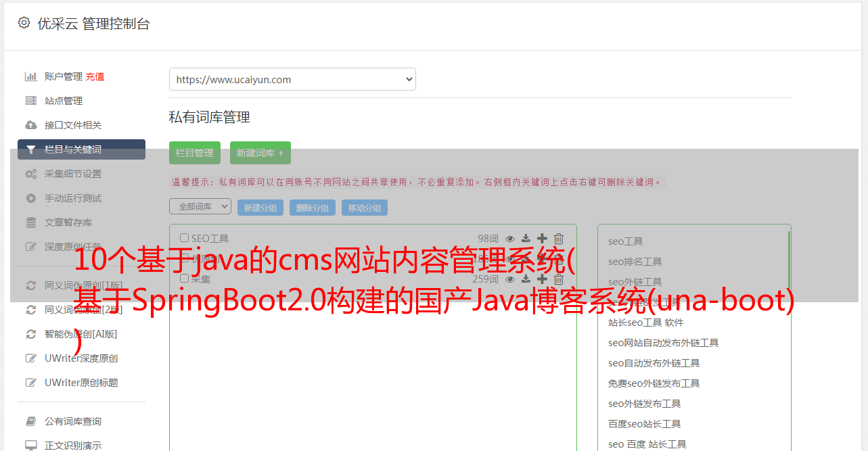
Task: Select keyword "站长seo工具 软件"
Action: [646, 323]
